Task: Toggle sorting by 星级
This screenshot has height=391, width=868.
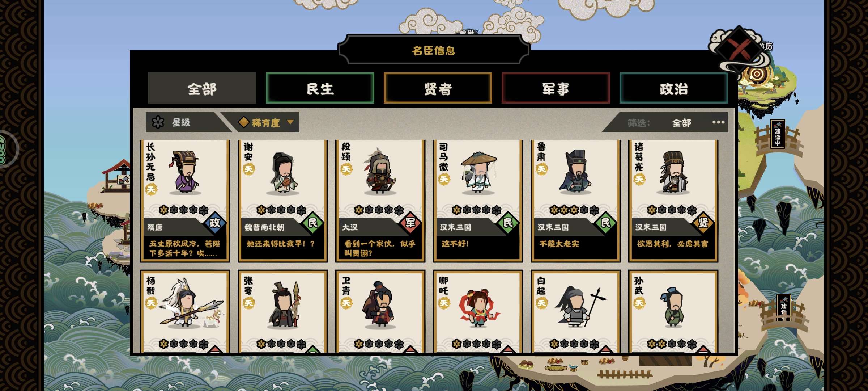Action: click(181, 122)
